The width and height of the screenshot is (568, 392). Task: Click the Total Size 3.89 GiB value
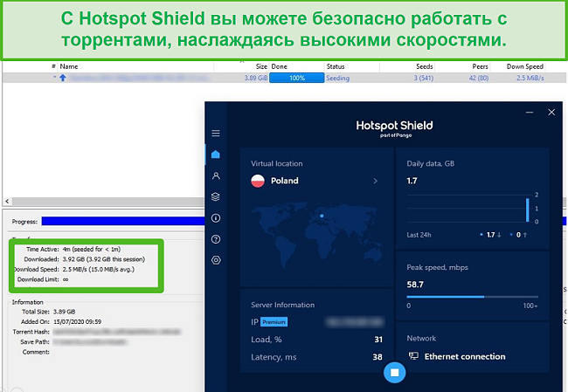click(65, 312)
